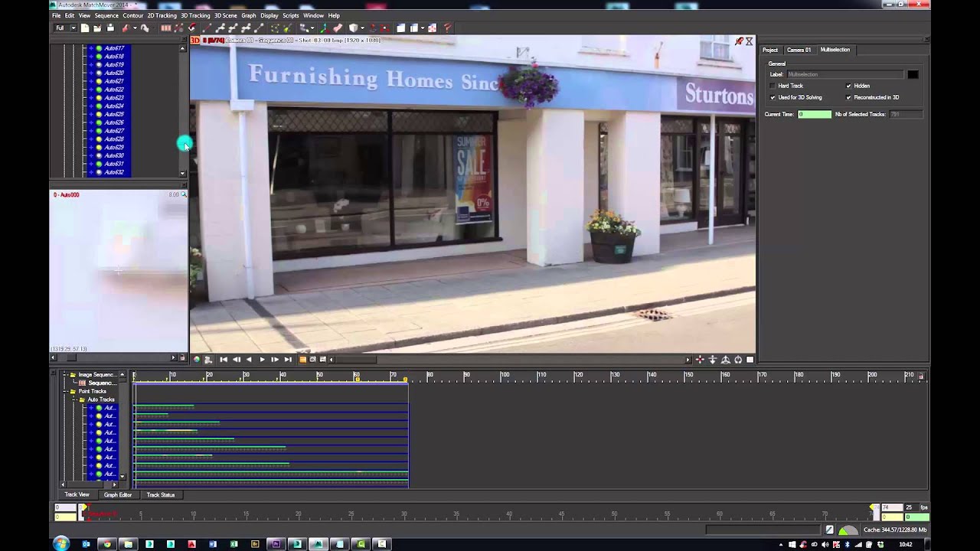Toggle the green status dot of Auto624
Image resolution: width=980 pixels, height=551 pixels.
99,106
